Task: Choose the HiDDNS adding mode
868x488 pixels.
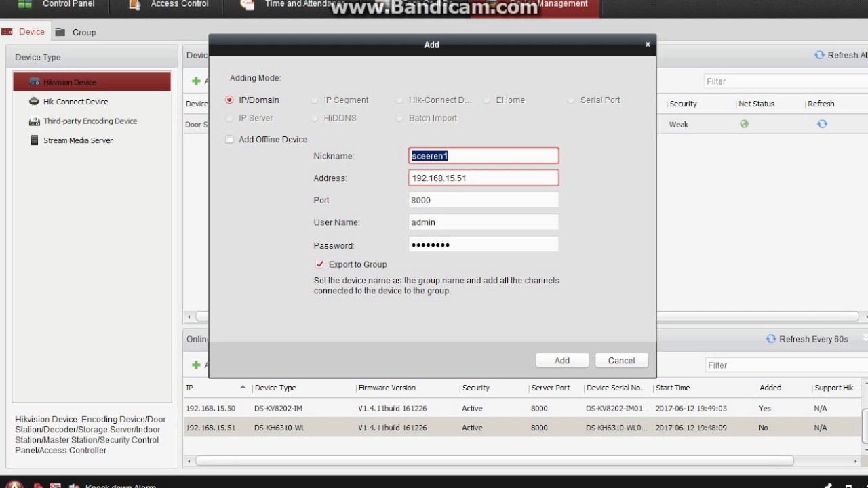Action: [315, 118]
